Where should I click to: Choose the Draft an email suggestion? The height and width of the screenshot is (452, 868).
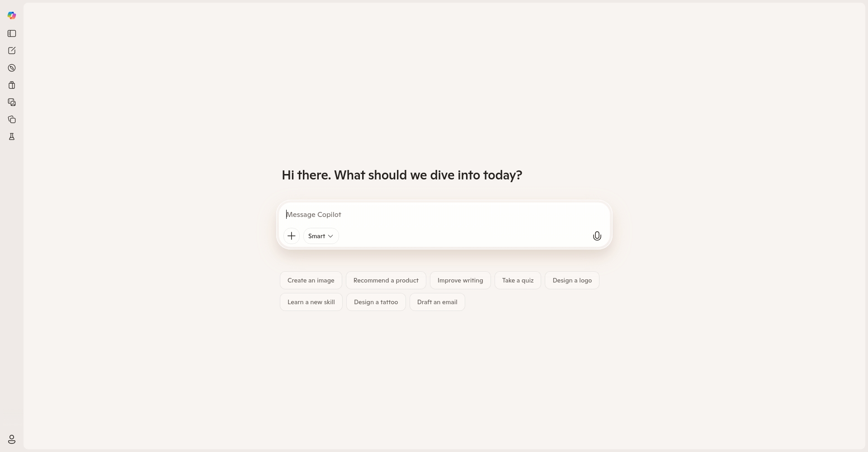437,302
